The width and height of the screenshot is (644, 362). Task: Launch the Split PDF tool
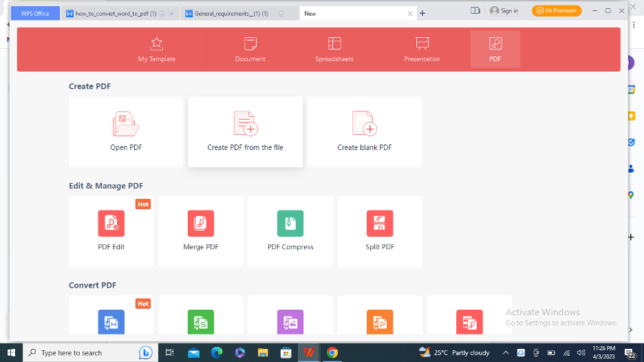click(380, 231)
